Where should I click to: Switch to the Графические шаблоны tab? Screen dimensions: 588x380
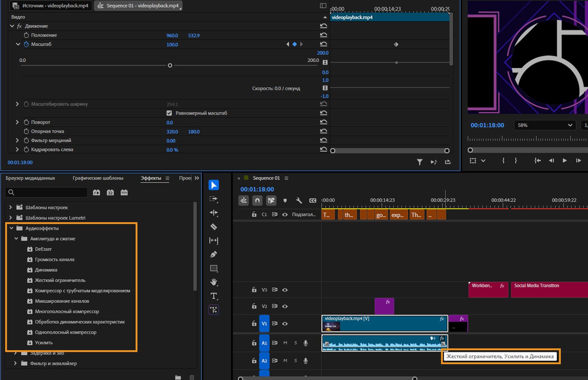tap(98, 178)
